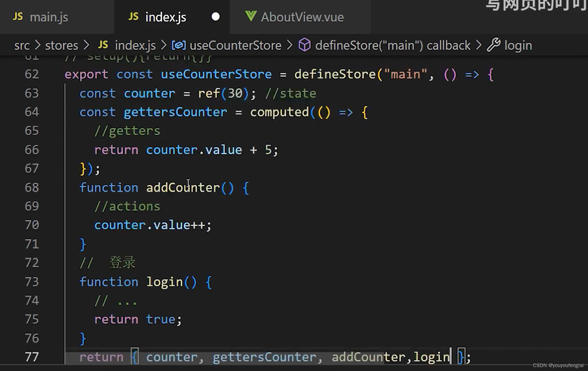Click line number 62 in gutter
This screenshot has height=371, width=588.
click(x=32, y=74)
